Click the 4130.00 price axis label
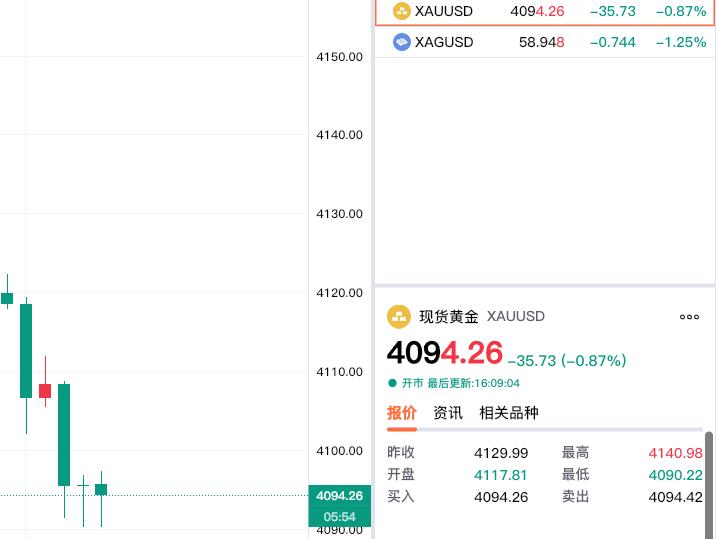The image size is (716, 539). click(x=339, y=214)
